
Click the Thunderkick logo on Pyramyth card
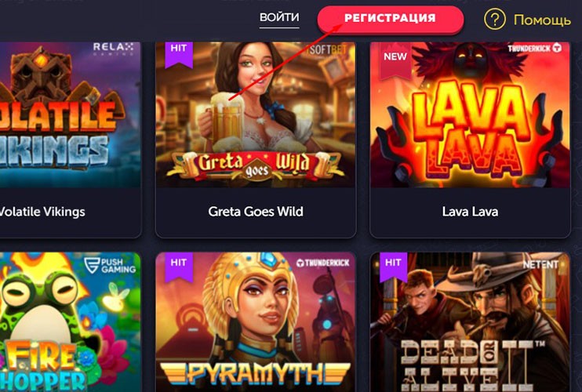pyautogui.click(x=323, y=263)
